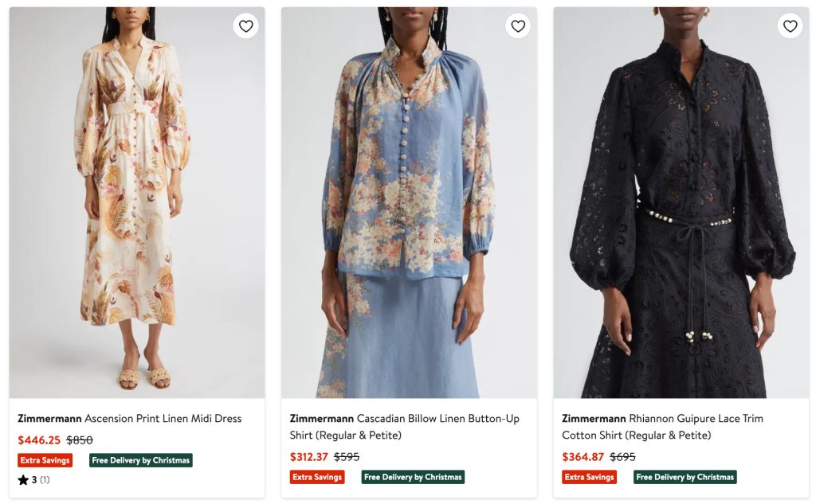Viewport: 816px width, 504px height.
Task: Open Rhiannon Guipure Lace Trim Cotton Shirt link
Action: click(662, 427)
